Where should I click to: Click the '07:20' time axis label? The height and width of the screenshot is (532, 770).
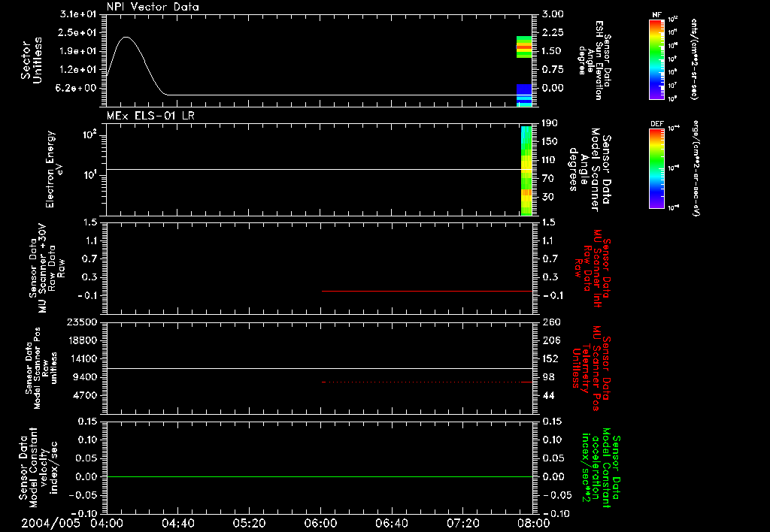[x=462, y=523]
